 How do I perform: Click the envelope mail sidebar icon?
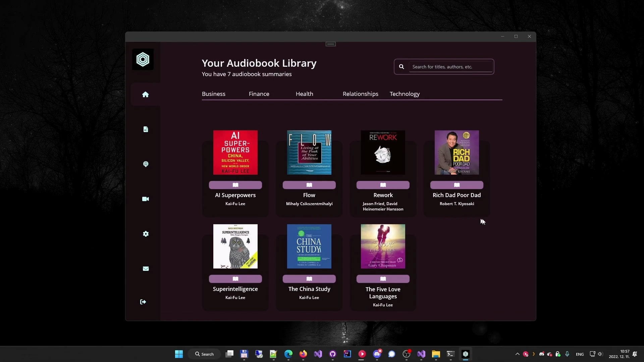(x=146, y=269)
